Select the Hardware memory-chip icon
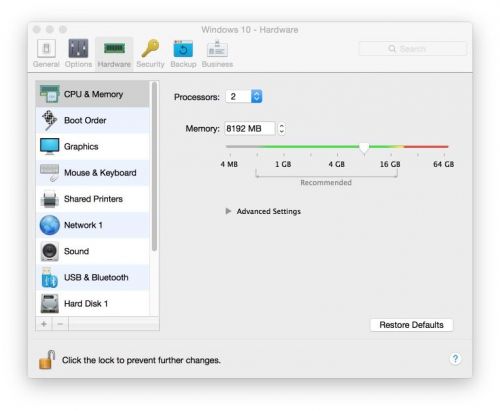500x411 pixels. tap(114, 48)
